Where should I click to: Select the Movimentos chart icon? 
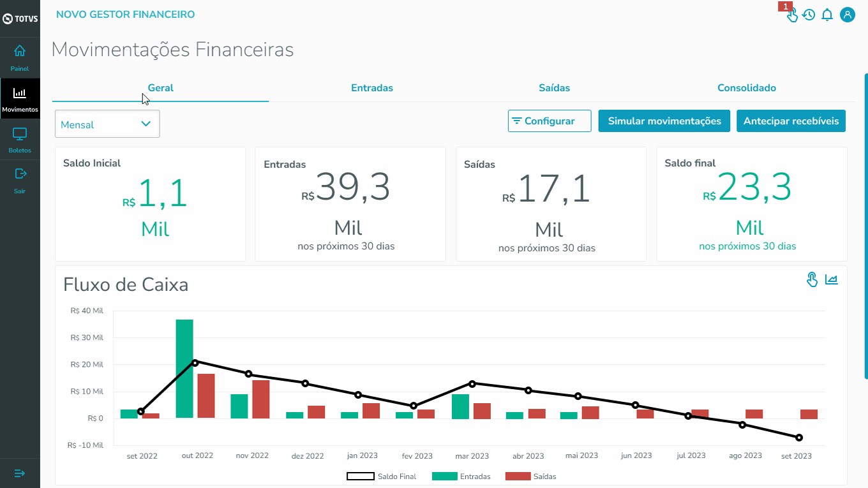coord(20,94)
